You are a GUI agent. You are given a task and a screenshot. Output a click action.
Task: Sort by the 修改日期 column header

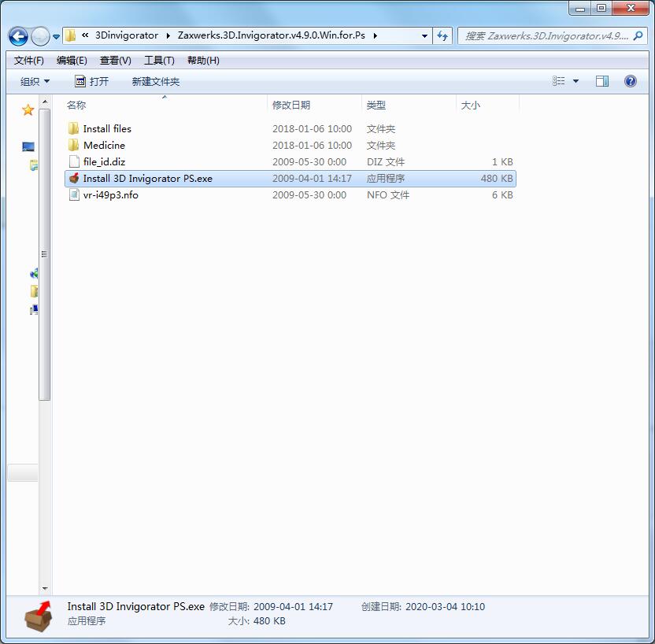(314, 105)
